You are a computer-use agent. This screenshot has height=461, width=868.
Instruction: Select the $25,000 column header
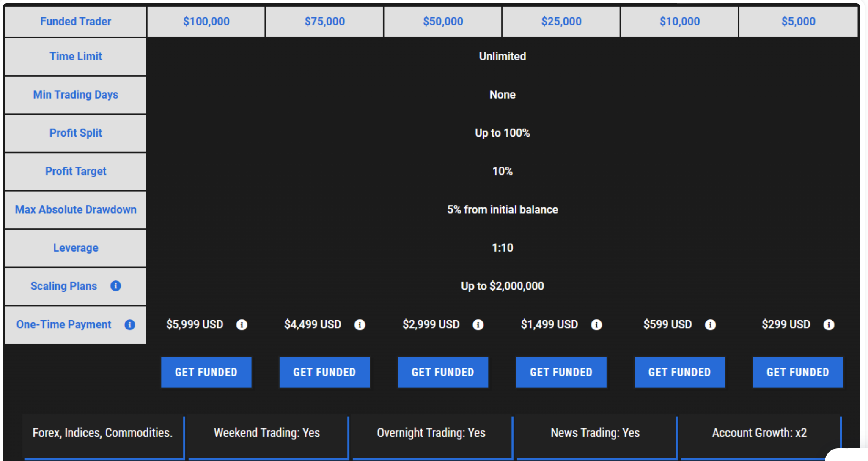[x=561, y=21]
